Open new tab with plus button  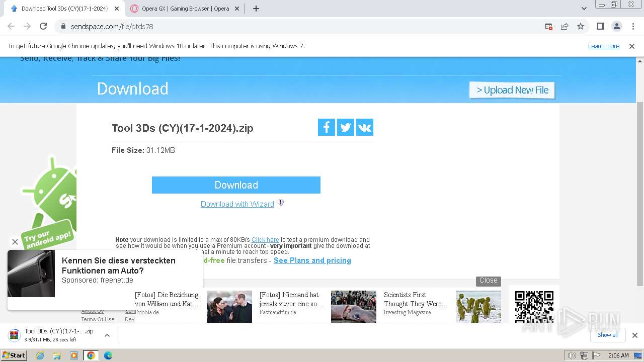click(x=256, y=9)
